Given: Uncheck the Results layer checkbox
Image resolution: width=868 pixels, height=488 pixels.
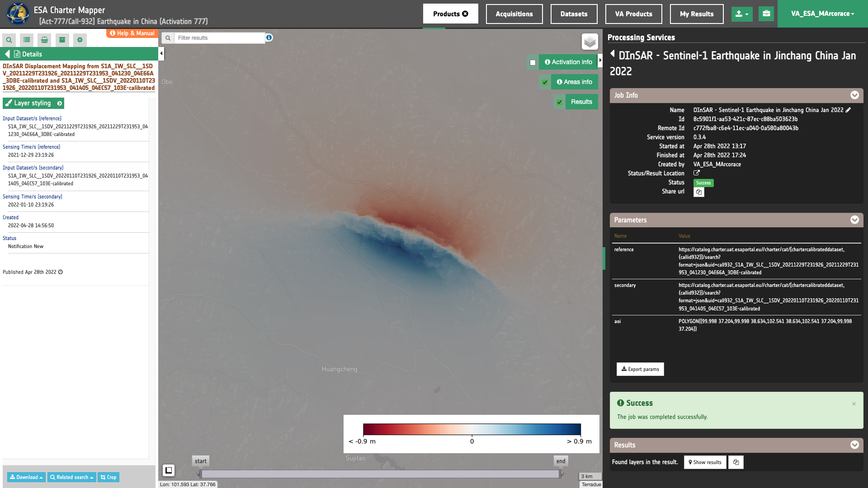Looking at the screenshot, I should point(560,102).
